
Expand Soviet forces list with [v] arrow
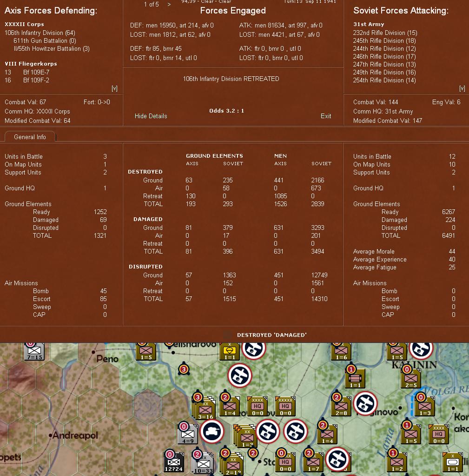coord(462,88)
